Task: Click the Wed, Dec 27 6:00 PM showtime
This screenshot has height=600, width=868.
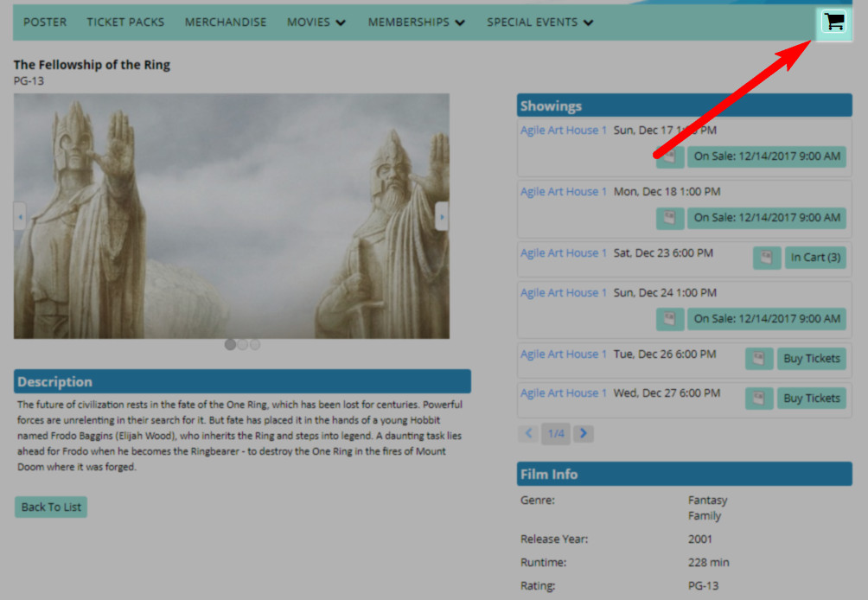Action: point(667,393)
